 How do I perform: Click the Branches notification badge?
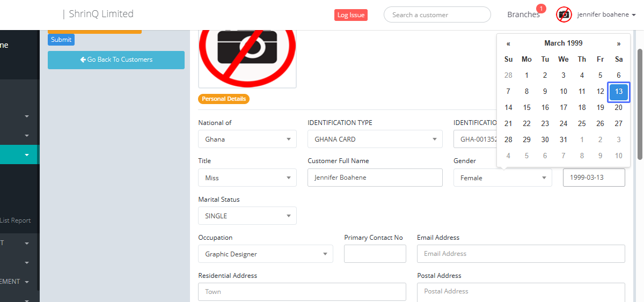point(541,9)
